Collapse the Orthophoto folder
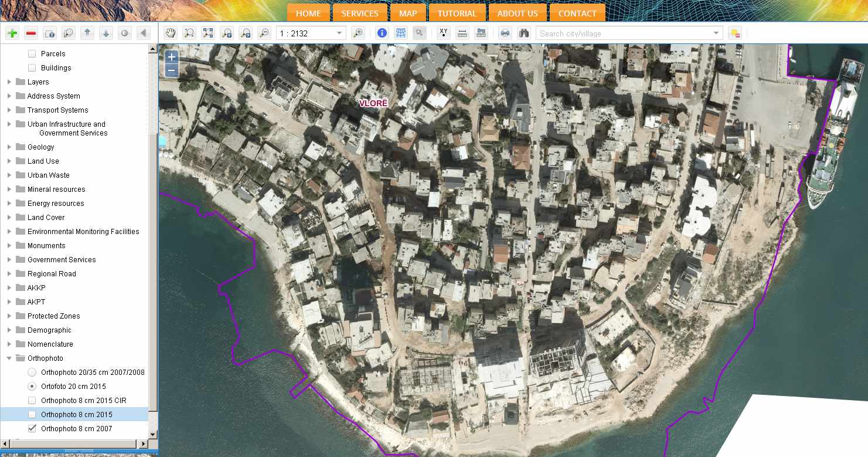 [x=9, y=358]
